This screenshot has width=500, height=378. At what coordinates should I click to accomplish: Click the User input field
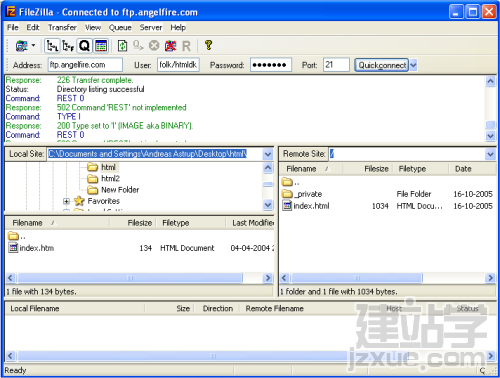(x=178, y=65)
